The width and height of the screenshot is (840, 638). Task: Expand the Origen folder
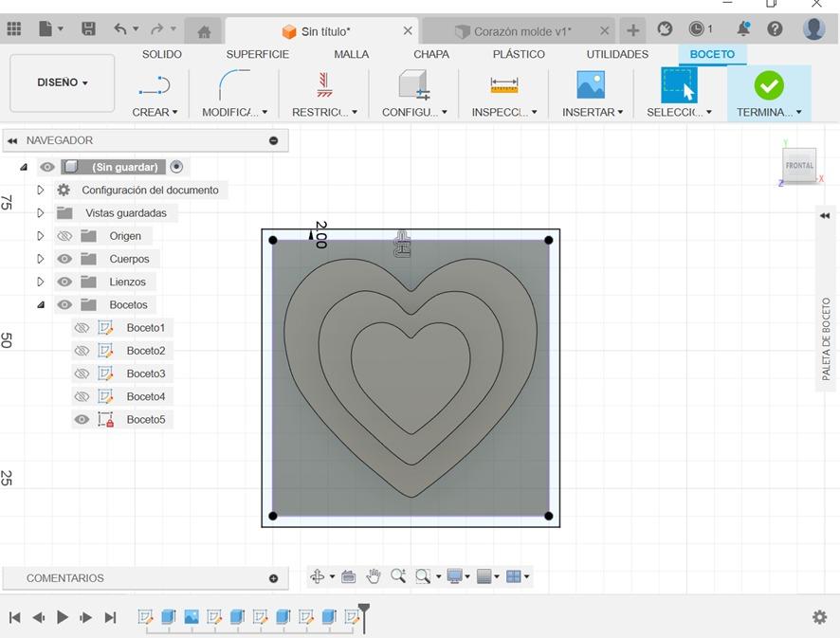(x=41, y=236)
